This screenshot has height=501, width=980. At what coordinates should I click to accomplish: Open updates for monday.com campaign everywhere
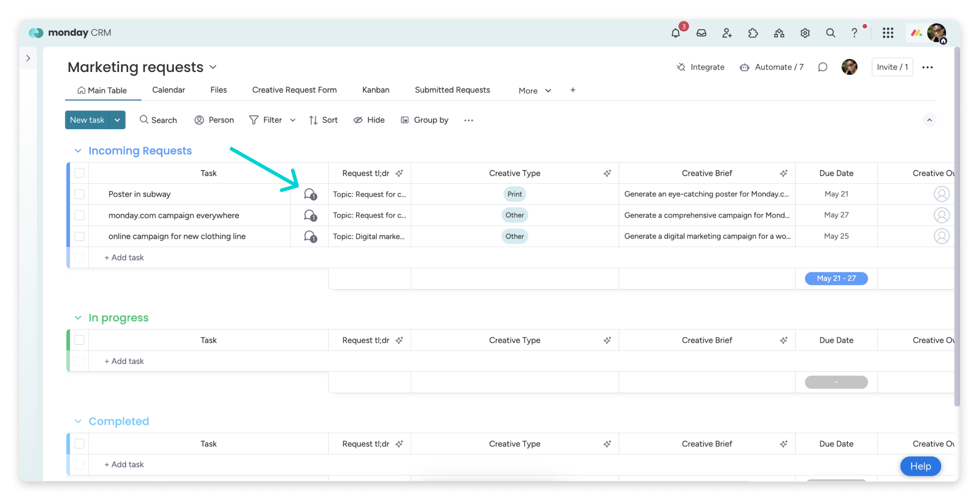point(310,216)
